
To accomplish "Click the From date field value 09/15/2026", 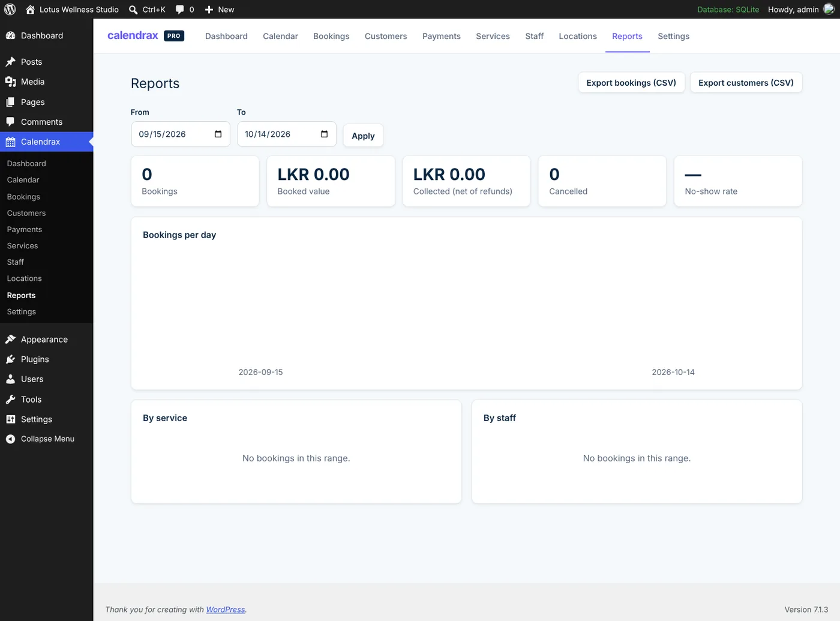I will [x=162, y=134].
